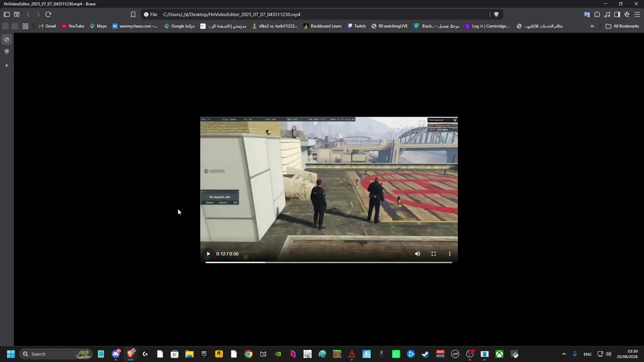Open Log in | Cambridge bookmark

pos(487,26)
